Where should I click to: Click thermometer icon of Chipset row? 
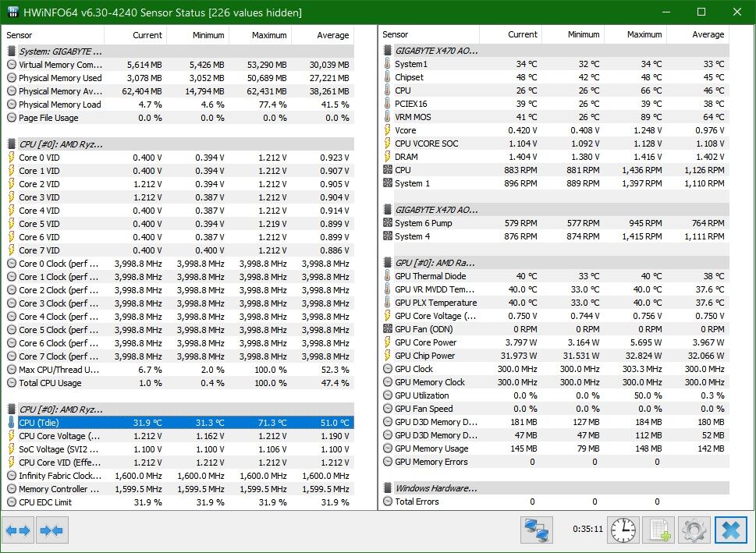pyautogui.click(x=387, y=77)
